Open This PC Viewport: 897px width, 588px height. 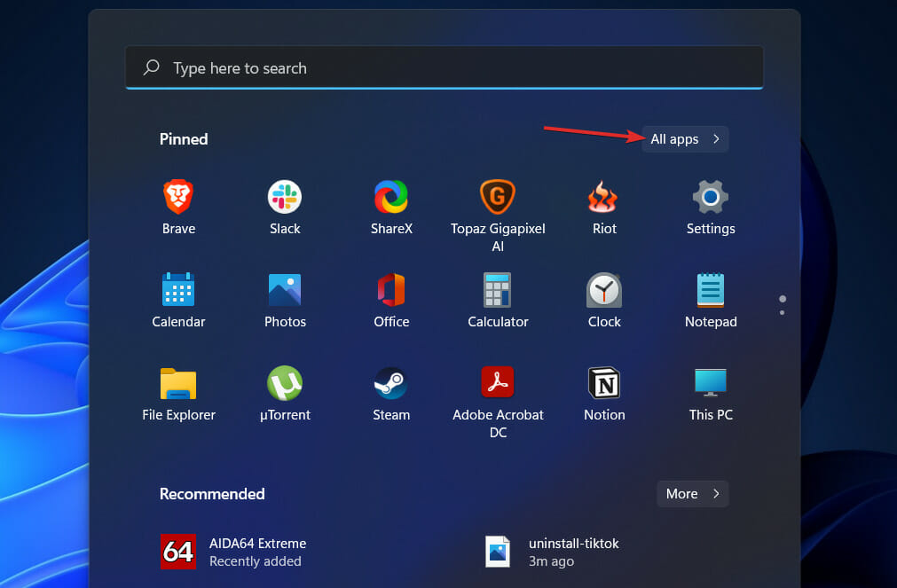(x=711, y=394)
